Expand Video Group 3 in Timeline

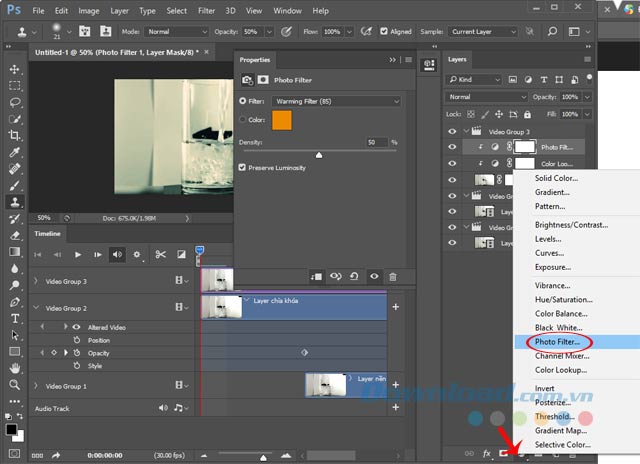pyautogui.click(x=36, y=282)
